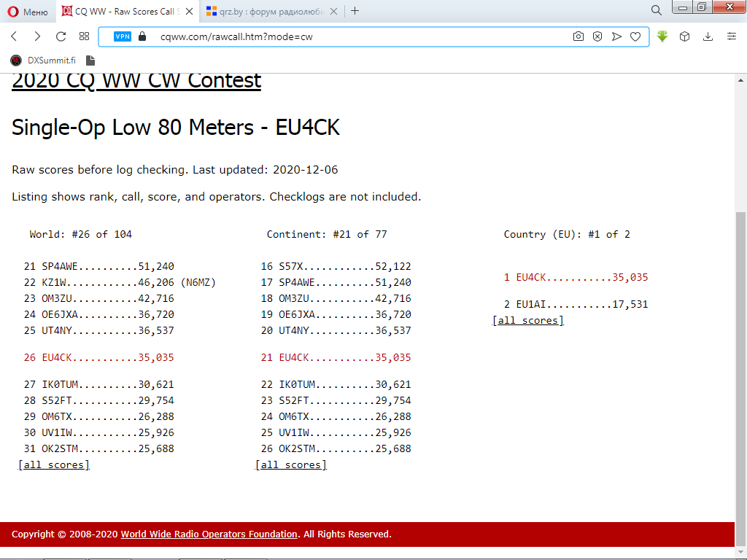Open all scores under World ranking
Screen dimensions: 747x560
(x=54, y=465)
